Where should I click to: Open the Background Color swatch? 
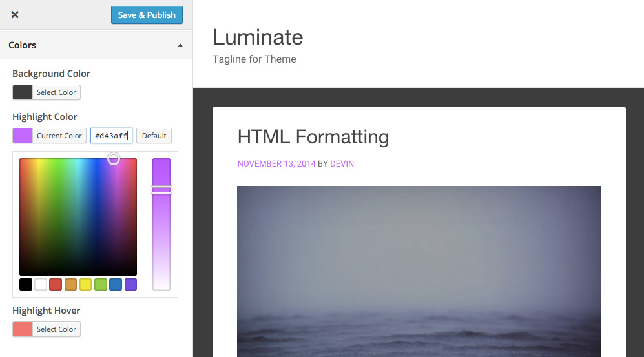pos(23,92)
